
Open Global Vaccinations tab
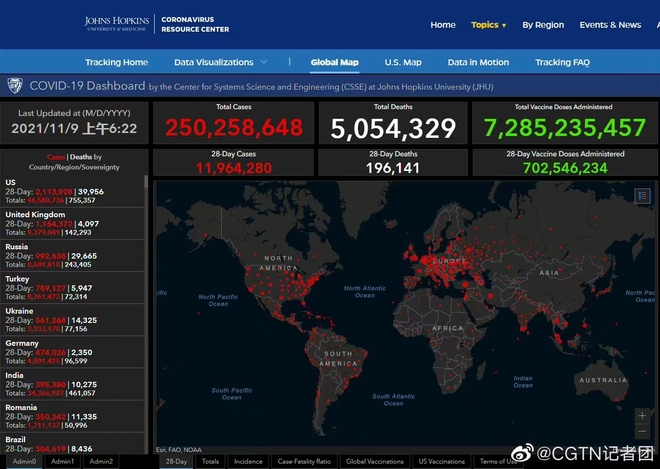point(375,461)
